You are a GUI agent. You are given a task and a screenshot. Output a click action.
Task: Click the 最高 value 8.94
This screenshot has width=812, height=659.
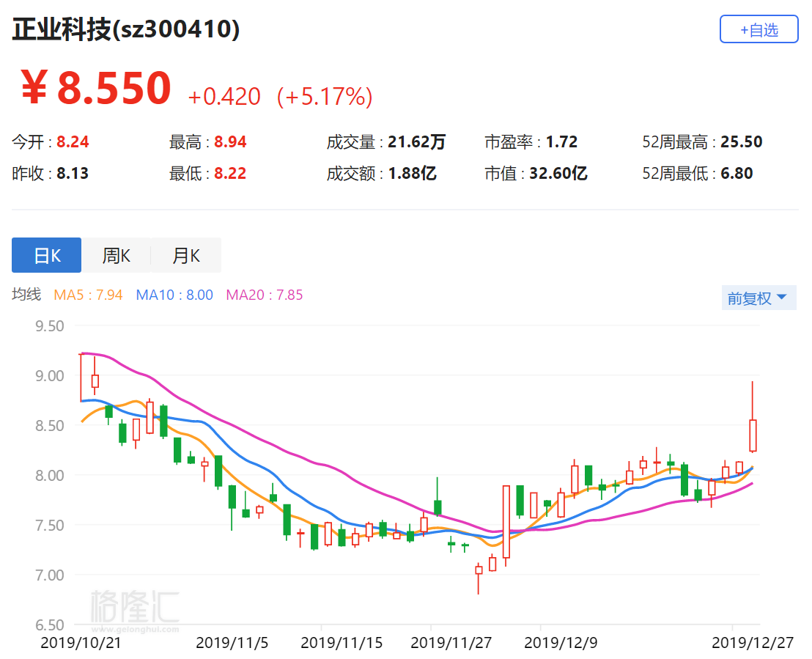click(230, 141)
